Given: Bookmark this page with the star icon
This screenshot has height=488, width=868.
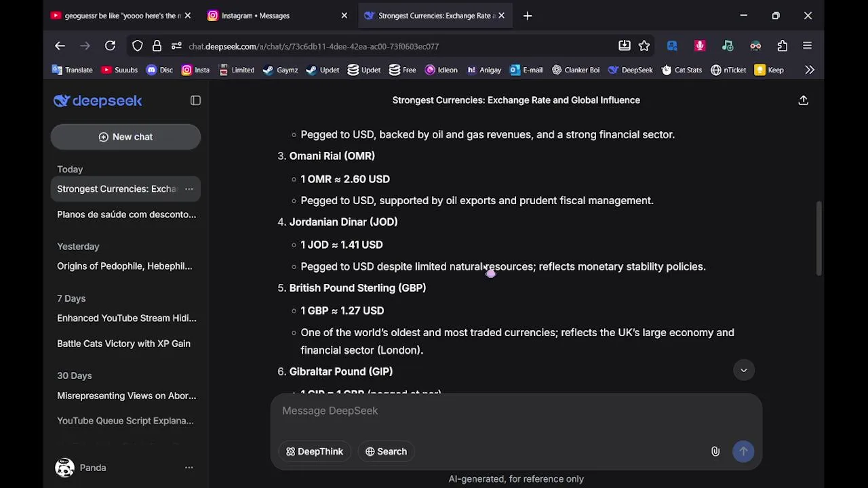Looking at the screenshot, I should (x=644, y=46).
